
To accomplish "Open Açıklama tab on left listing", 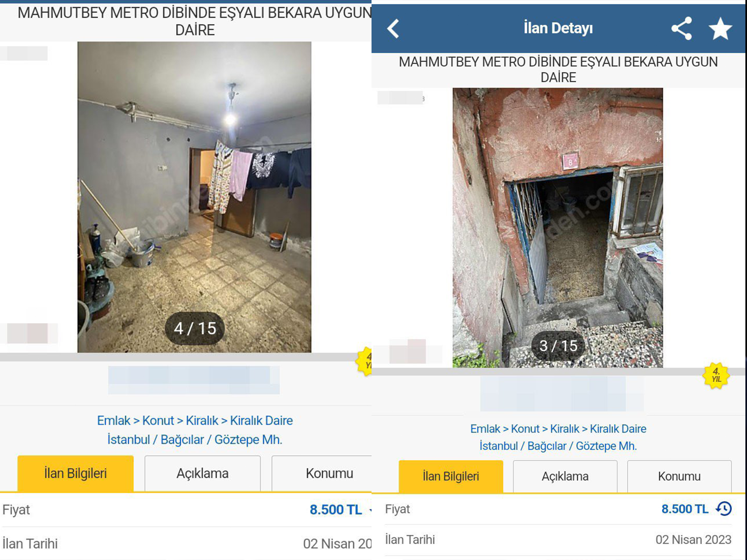I will pyautogui.click(x=202, y=473).
